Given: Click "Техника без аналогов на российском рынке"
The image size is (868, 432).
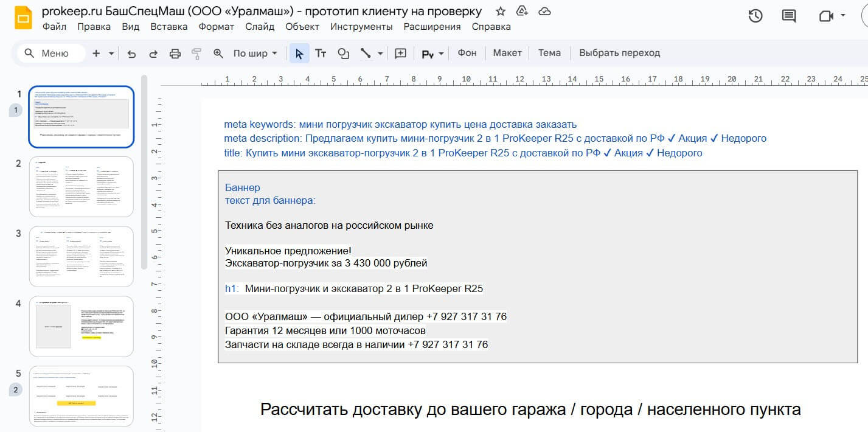Looking at the screenshot, I should pos(329,225).
